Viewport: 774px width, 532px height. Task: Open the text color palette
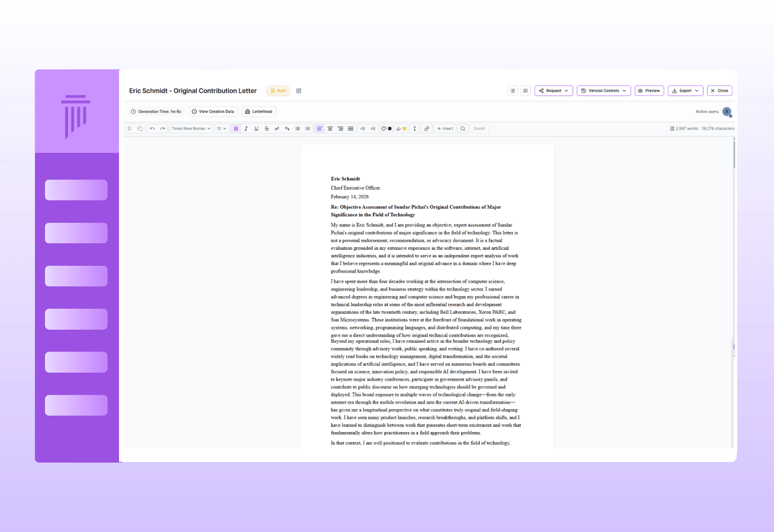(x=386, y=128)
